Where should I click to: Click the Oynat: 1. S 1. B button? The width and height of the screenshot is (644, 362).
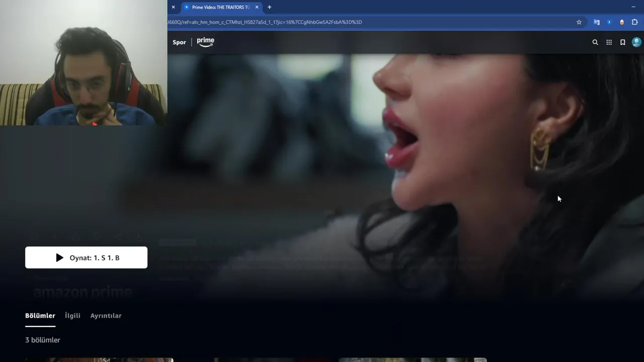point(86,257)
